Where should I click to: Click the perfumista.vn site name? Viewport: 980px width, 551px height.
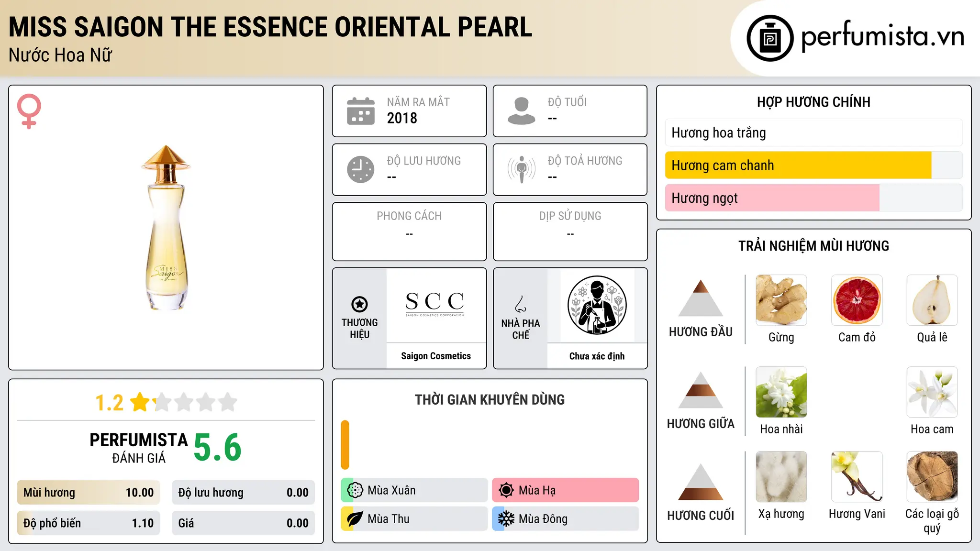click(x=883, y=36)
